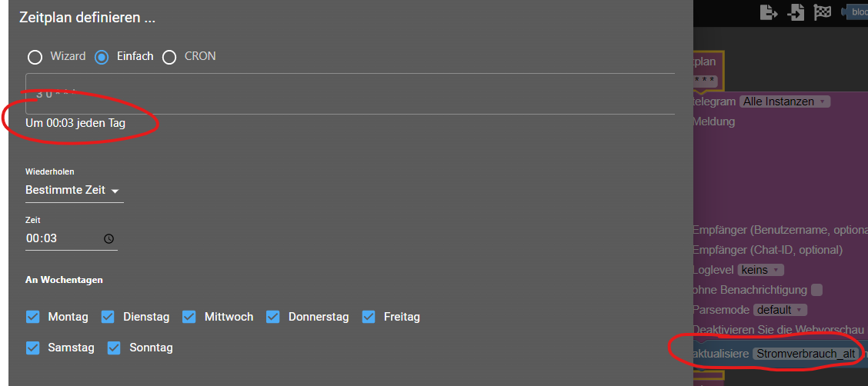
Task: Disable the Freitag checkbox
Action: pyautogui.click(x=369, y=317)
